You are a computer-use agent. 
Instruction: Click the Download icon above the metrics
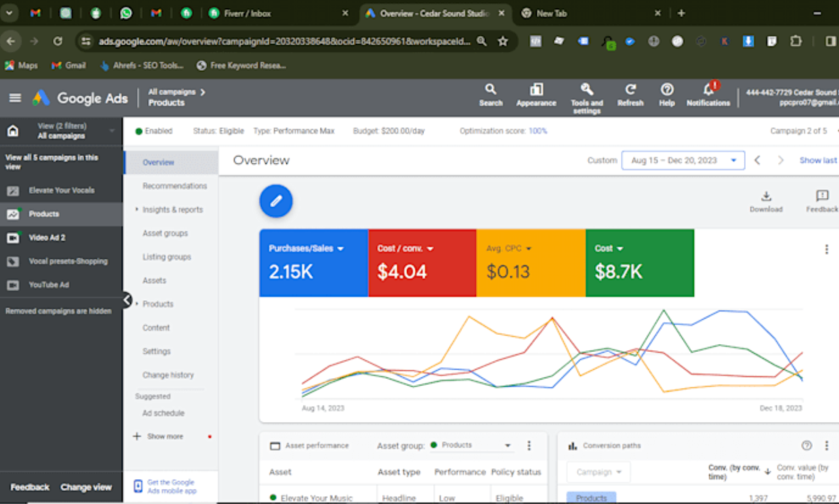pos(766,197)
